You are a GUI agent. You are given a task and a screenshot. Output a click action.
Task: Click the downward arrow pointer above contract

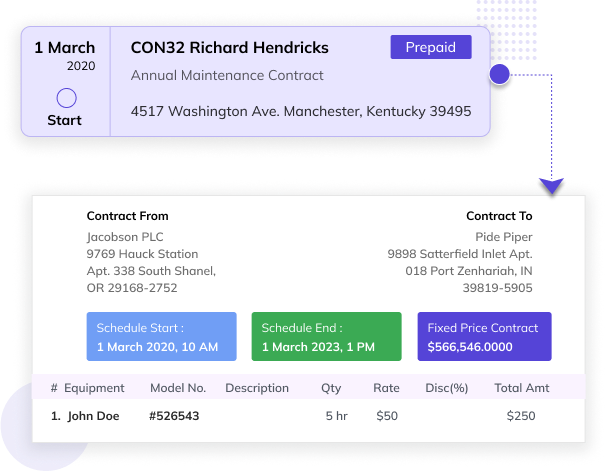coord(551,185)
